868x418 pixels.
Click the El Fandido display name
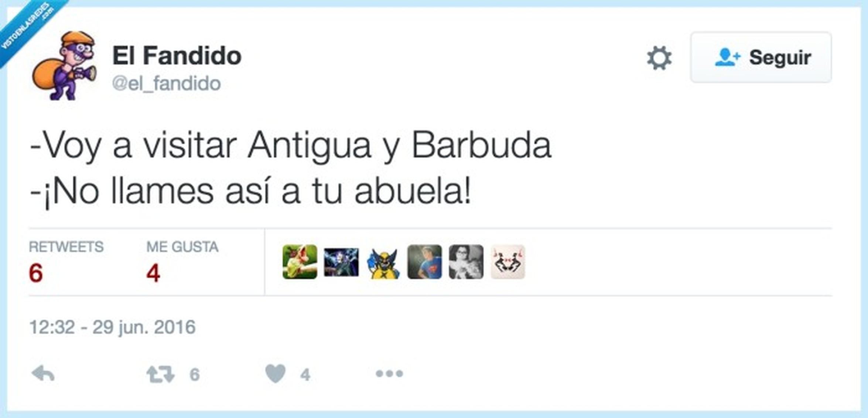tap(177, 56)
